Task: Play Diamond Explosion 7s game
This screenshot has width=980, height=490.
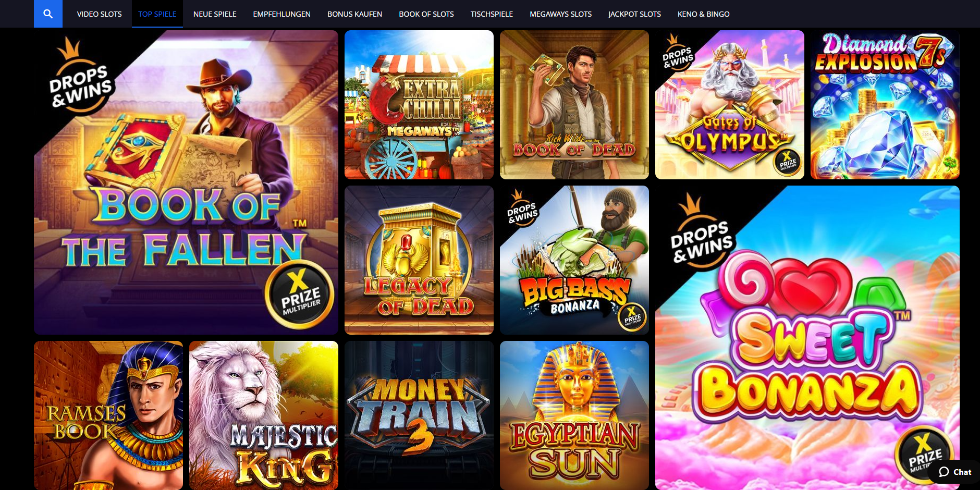Action: [885, 105]
